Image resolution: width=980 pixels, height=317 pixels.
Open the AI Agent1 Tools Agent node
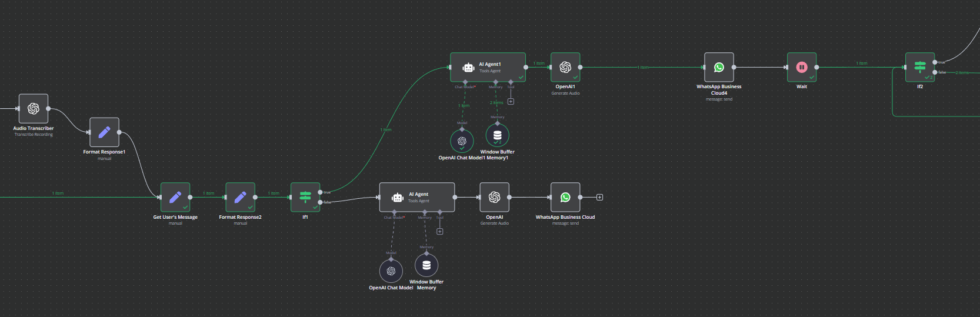(x=488, y=67)
